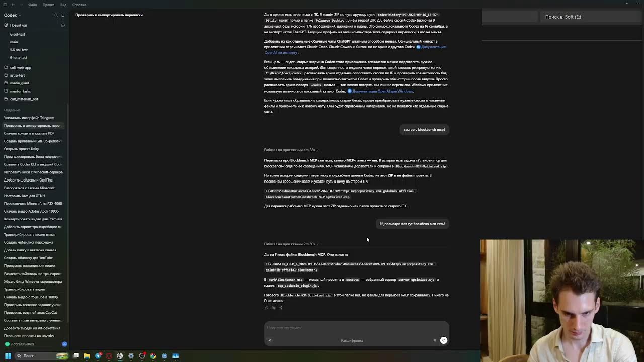
Task: Open Google Chrome from taskbar
Action: (153, 356)
